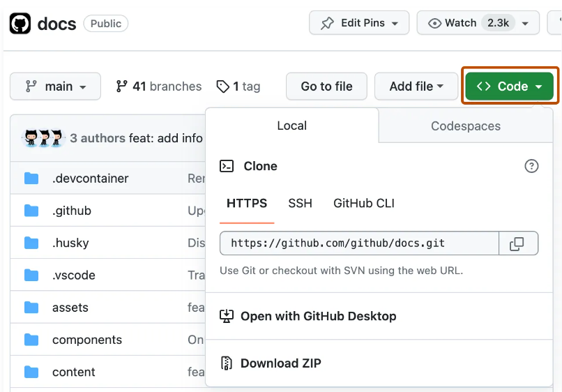
Task: Select the Local tab
Action: tap(291, 126)
